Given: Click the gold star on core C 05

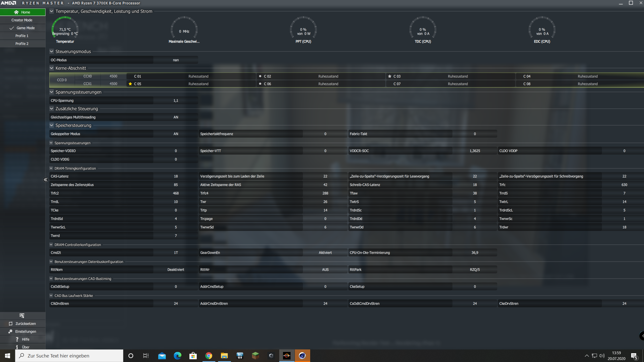Looking at the screenshot, I should pyautogui.click(x=130, y=84).
